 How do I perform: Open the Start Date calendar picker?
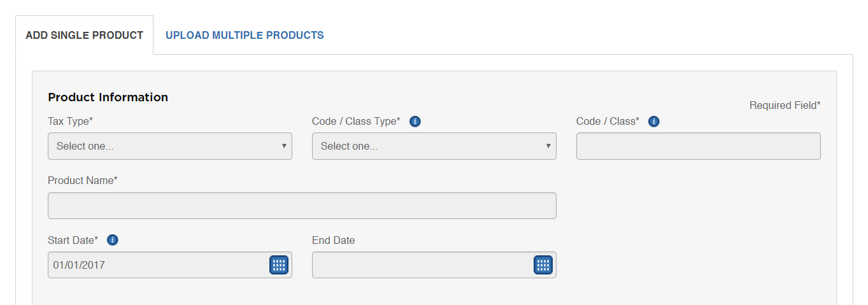pos(279,265)
